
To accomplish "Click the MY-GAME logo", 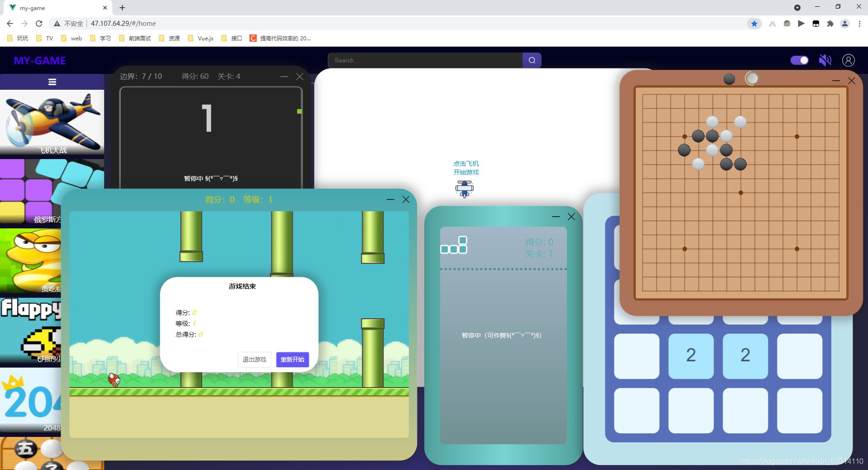I will pos(40,61).
